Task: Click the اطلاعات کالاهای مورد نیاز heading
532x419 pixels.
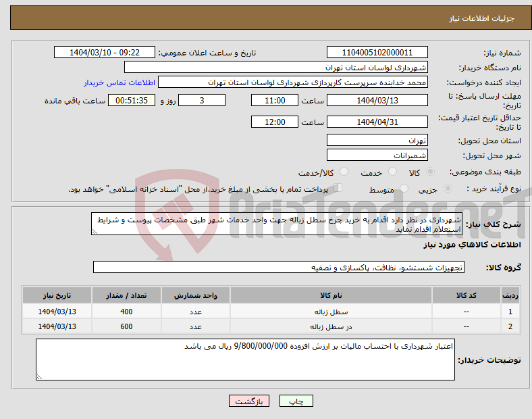Action: click(472, 245)
